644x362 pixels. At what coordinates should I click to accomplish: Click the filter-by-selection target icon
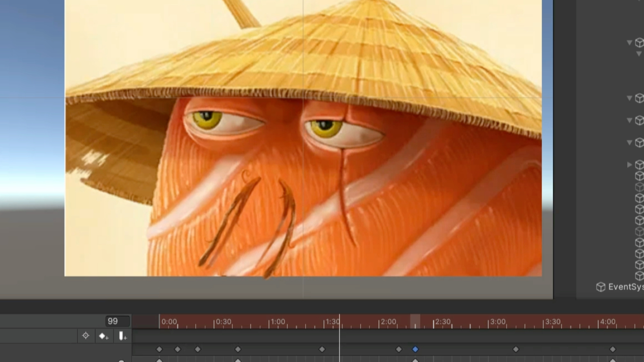coord(86,336)
